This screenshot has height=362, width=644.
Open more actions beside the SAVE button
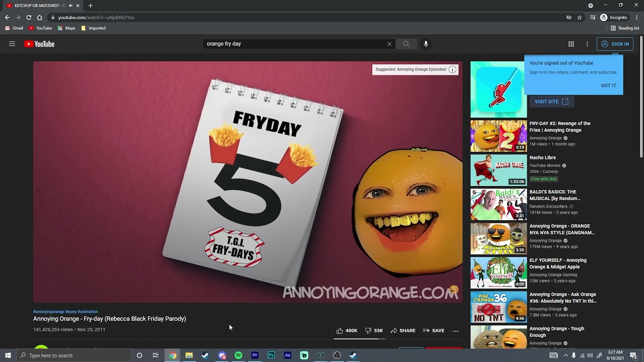point(456,330)
